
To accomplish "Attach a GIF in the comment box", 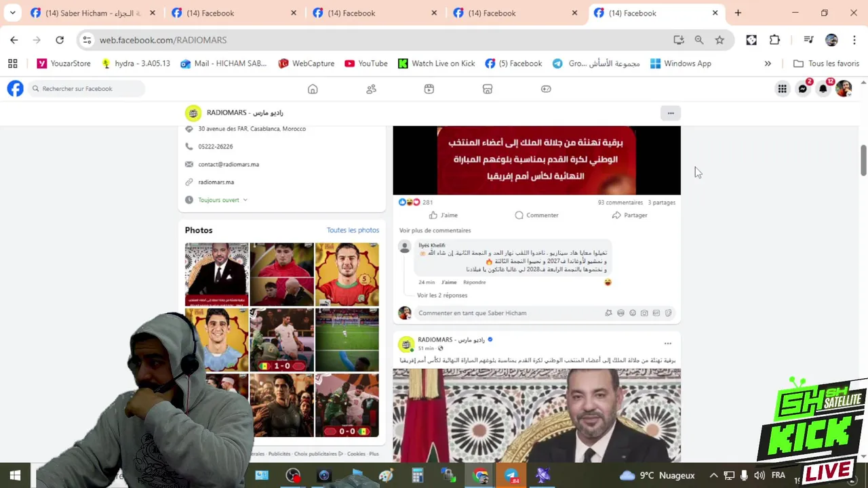I will 656,313.
